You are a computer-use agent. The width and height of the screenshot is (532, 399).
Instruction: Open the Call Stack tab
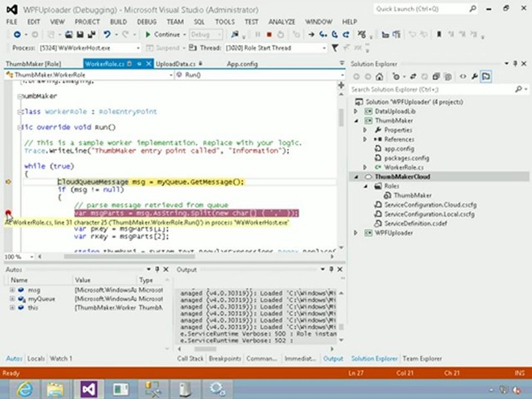190,359
